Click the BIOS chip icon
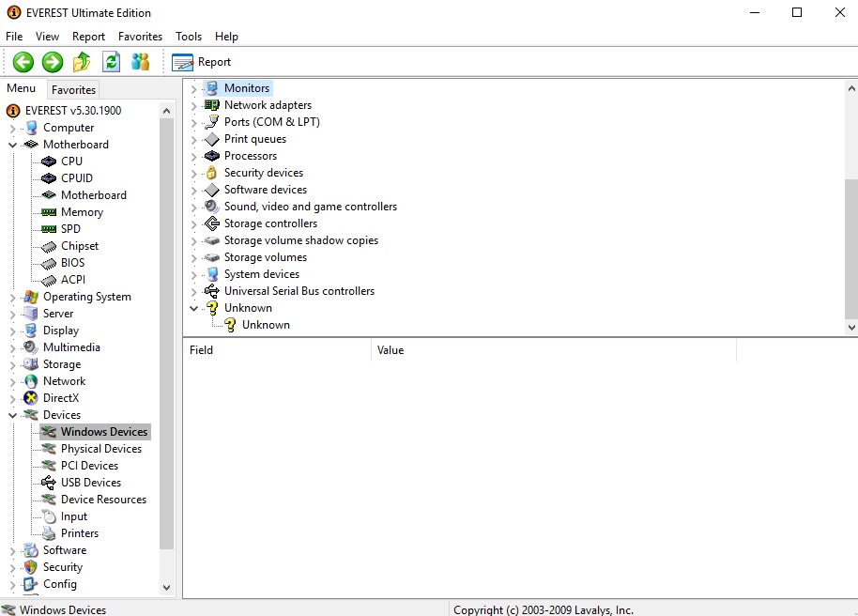858x616 pixels. [49, 264]
